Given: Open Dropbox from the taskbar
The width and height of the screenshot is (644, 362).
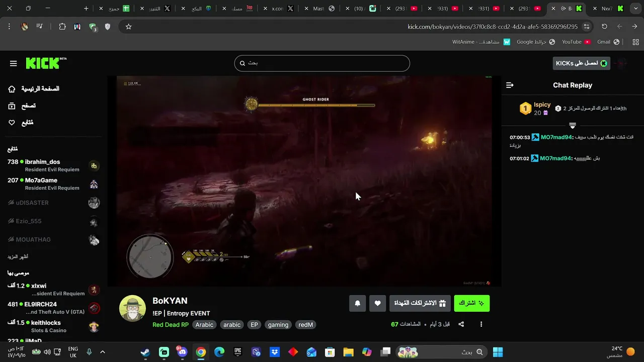Looking at the screenshot, I should click(x=275, y=352).
